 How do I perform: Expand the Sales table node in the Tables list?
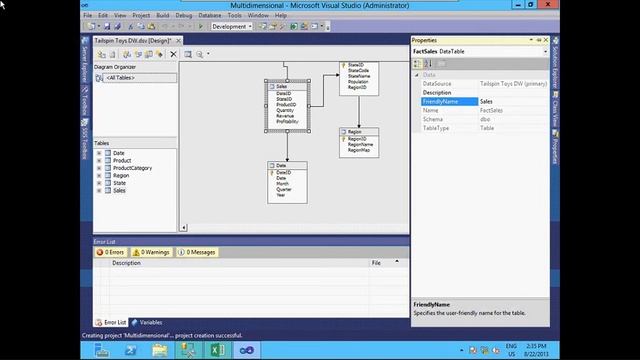[99, 191]
